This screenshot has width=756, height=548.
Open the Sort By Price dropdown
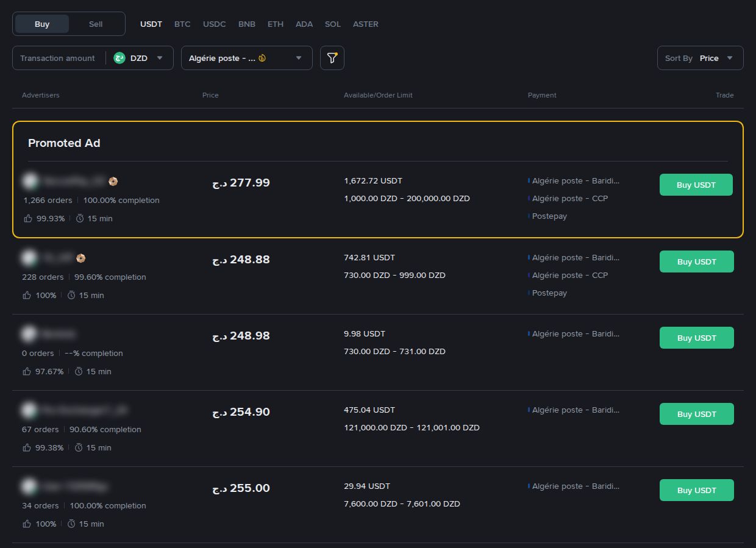(x=701, y=58)
